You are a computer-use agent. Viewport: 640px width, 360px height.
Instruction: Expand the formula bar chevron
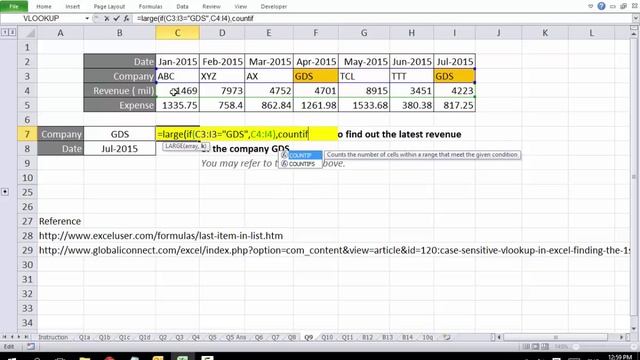[635, 18]
